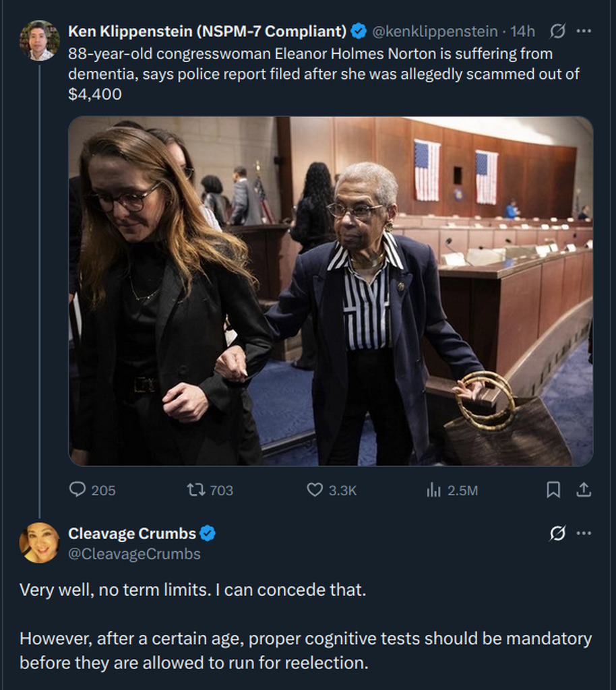Image resolution: width=616 pixels, height=690 pixels.
Task: Reply to Ken Klippenstein's post
Action: pyautogui.click(x=78, y=490)
